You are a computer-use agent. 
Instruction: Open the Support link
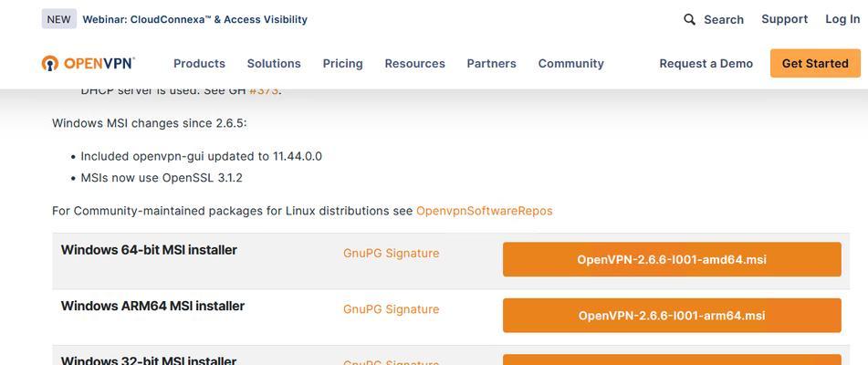point(784,19)
